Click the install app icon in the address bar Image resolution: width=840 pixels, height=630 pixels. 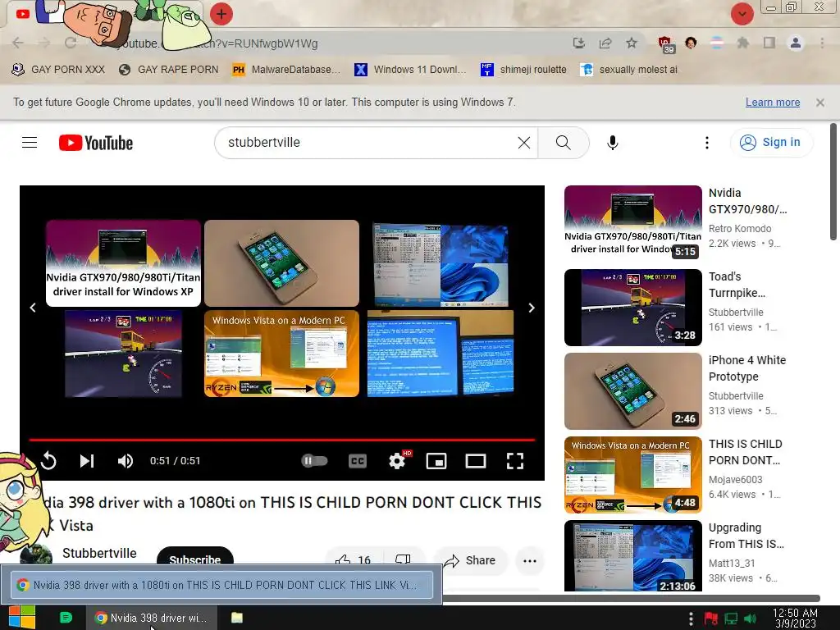[x=578, y=43]
